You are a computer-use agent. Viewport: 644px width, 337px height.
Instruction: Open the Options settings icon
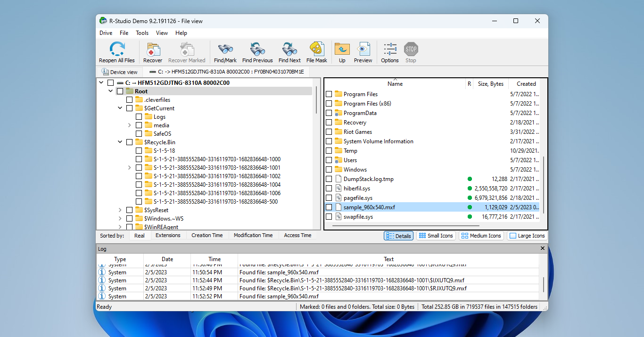click(x=390, y=49)
